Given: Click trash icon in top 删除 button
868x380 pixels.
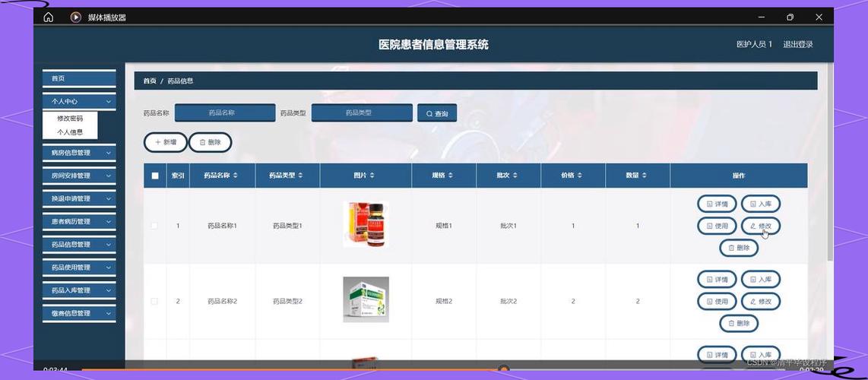Looking at the screenshot, I should tap(202, 142).
